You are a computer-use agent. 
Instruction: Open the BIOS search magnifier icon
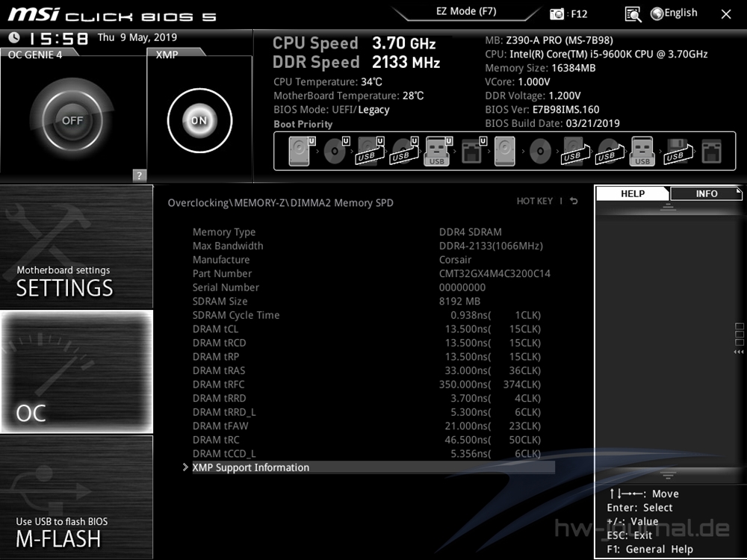pyautogui.click(x=633, y=14)
